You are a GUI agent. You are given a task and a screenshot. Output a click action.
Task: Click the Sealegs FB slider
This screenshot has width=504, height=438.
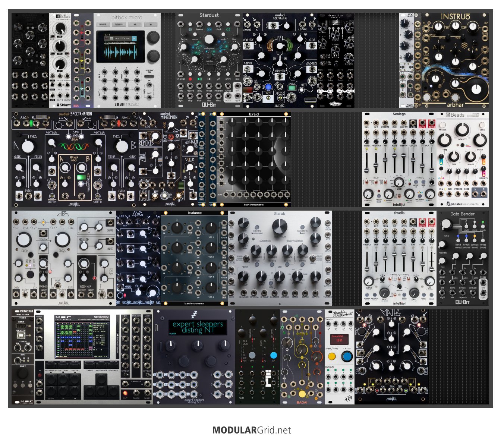(x=385, y=163)
